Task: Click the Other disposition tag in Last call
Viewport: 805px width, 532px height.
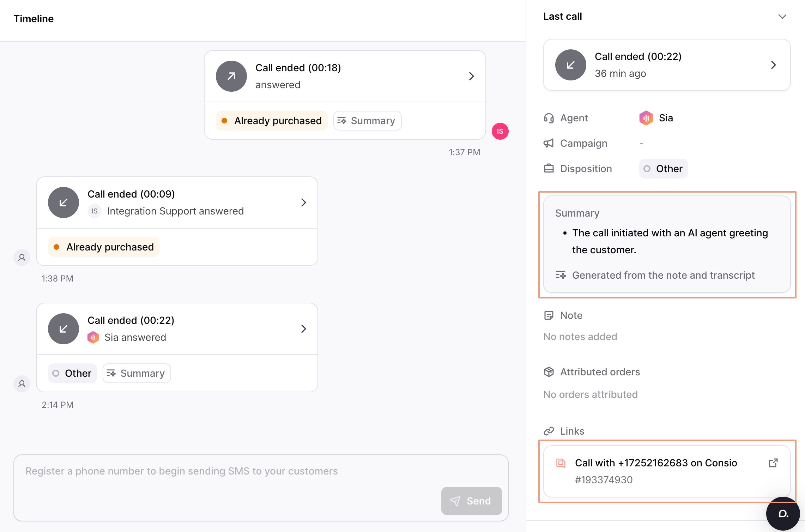Action: pyautogui.click(x=663, y=169)
